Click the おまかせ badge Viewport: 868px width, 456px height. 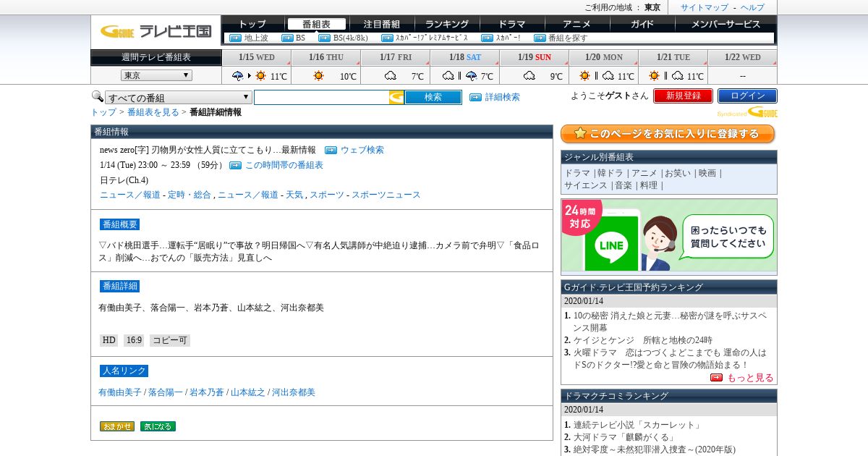coord(117,426)
